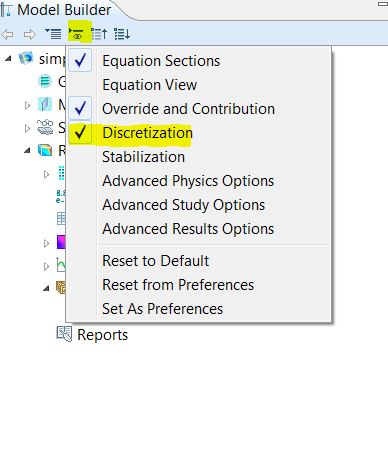388x474 pixels.
Task: Click the Expand All toolbar icon
Action: [122, 34]
